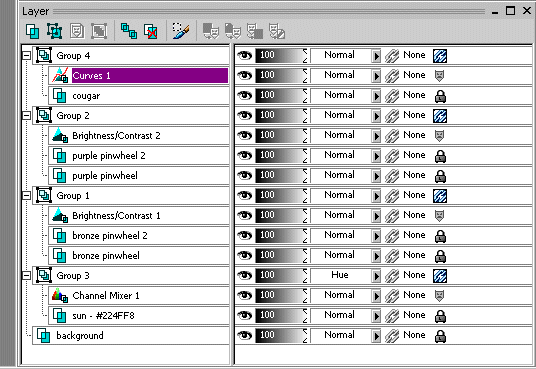Click lock transparency icon on background row
The image size is (536, 369).
click(440, 336)
